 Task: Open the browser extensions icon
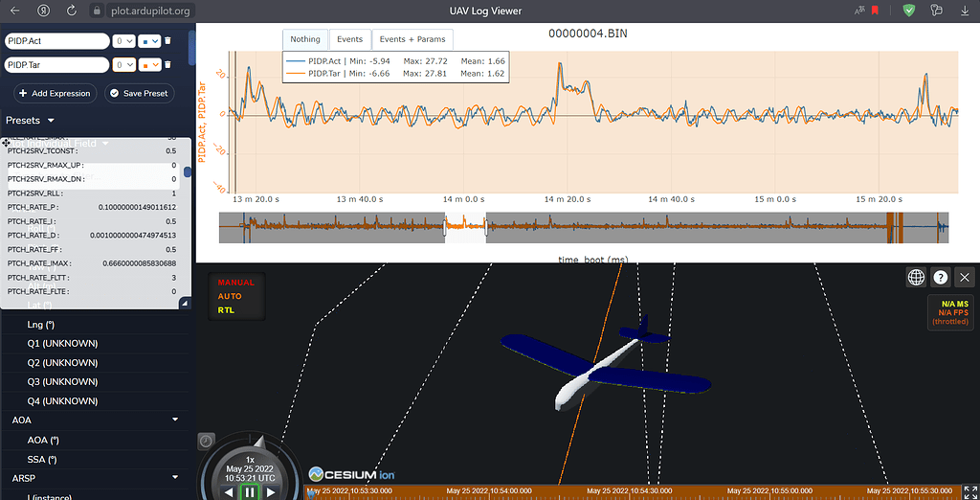(x=936, y=11)
